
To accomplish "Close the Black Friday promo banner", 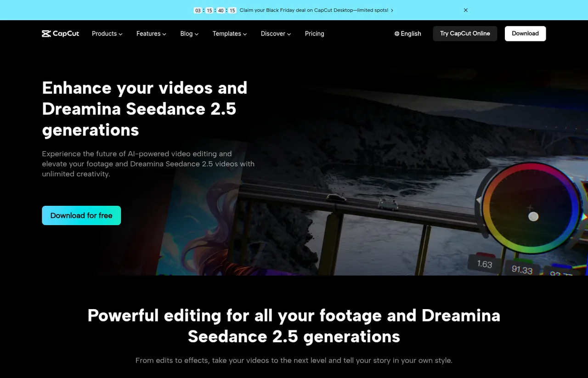I will (466, 10).
